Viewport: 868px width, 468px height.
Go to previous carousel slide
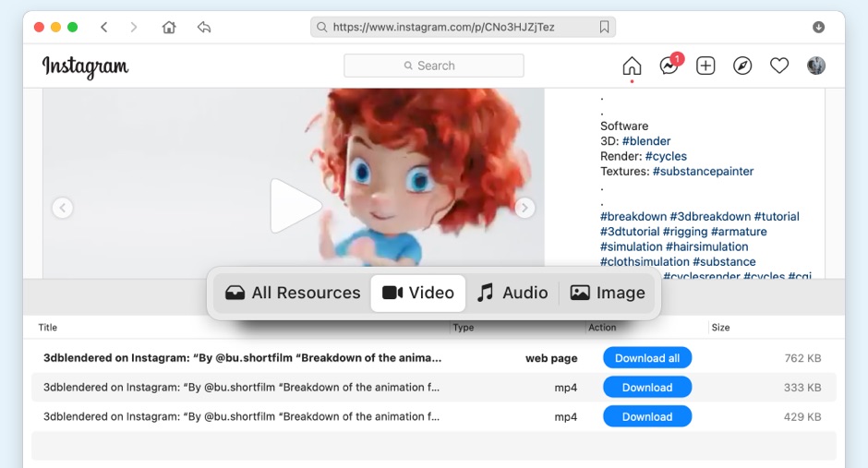[x=63, y=208]
